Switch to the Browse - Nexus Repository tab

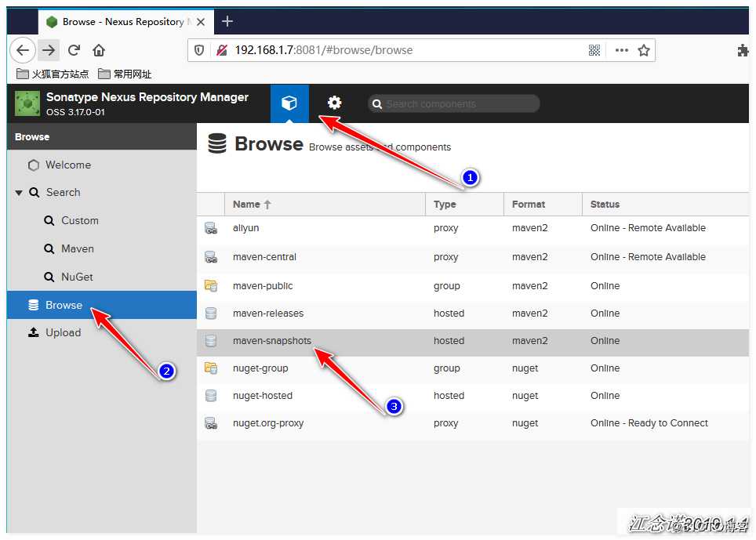click(125, 22)
